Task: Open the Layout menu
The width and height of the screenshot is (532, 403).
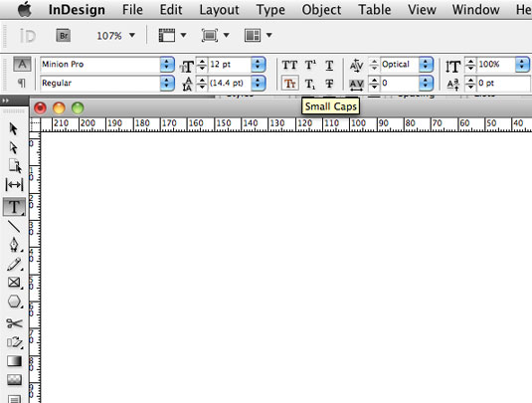Action: point(219,10)
